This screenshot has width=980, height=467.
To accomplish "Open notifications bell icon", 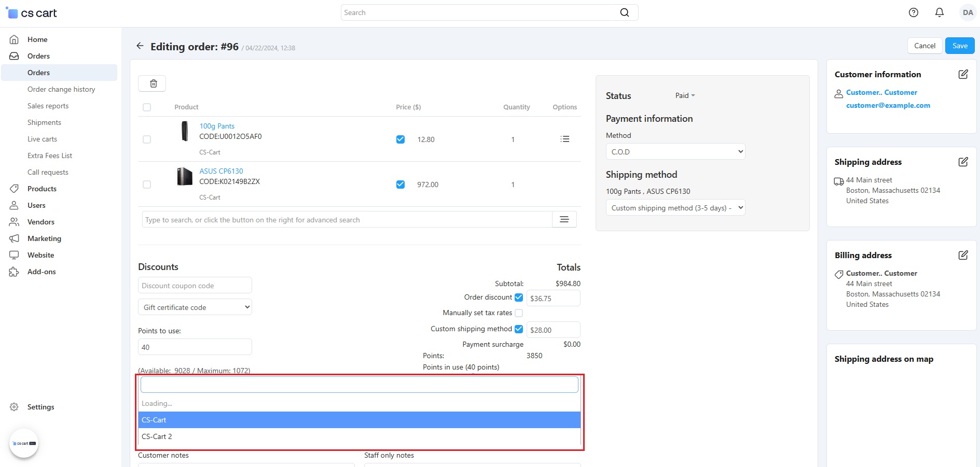I will (939, 12).
